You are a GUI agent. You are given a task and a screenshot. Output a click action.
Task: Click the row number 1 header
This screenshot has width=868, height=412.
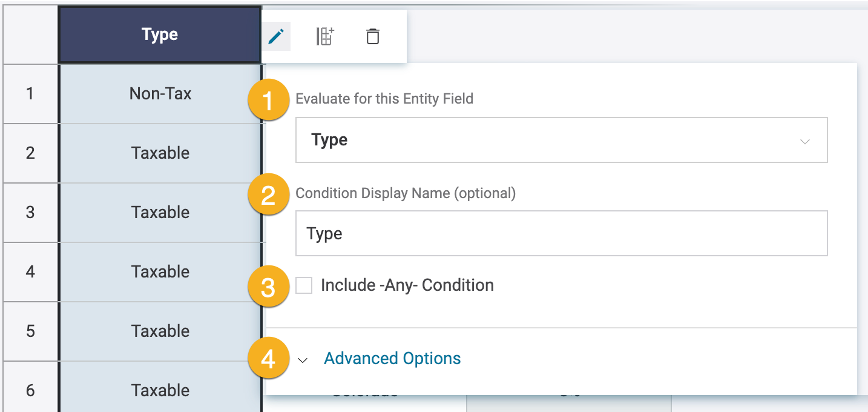click(30, 94)
